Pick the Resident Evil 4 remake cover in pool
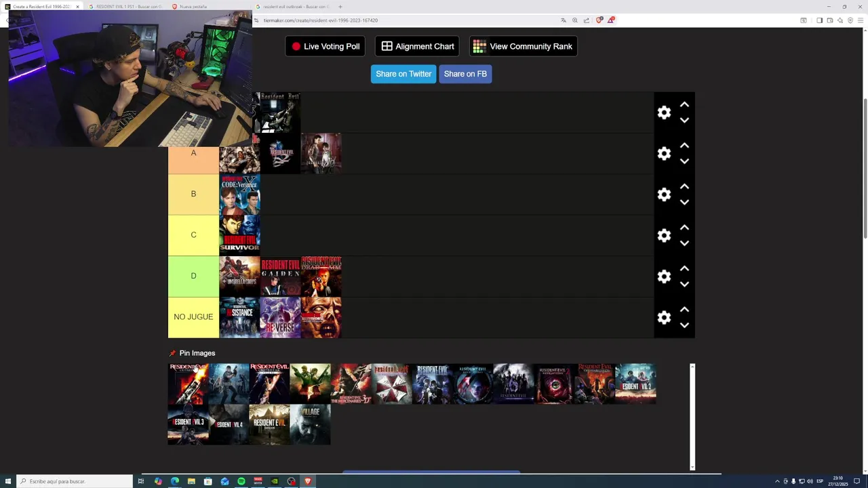The height and width of the screenshot is (488, 868). click(x=229, y=424)
